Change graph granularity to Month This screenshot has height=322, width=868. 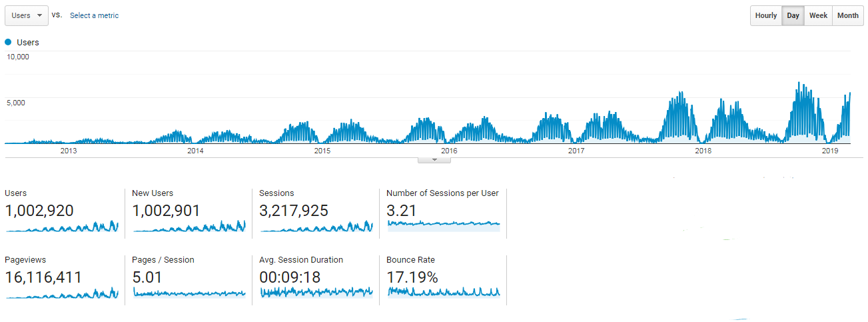(847, 15)
